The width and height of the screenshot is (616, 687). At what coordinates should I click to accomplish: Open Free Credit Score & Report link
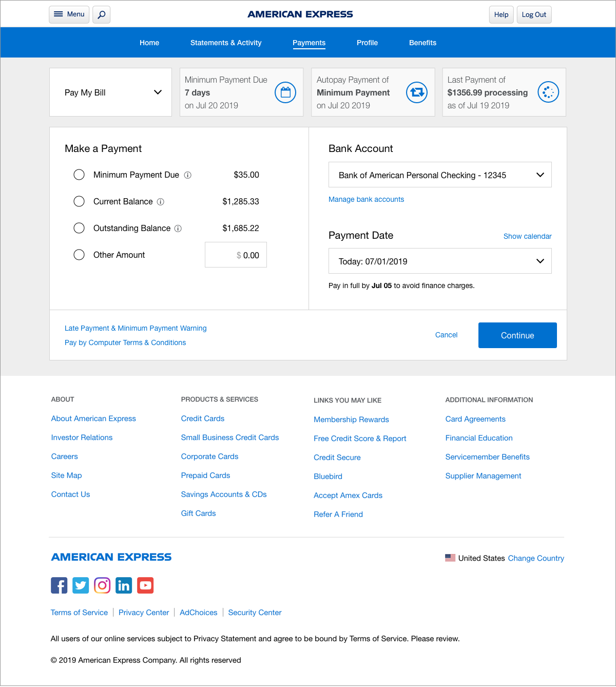click(360, 438)
